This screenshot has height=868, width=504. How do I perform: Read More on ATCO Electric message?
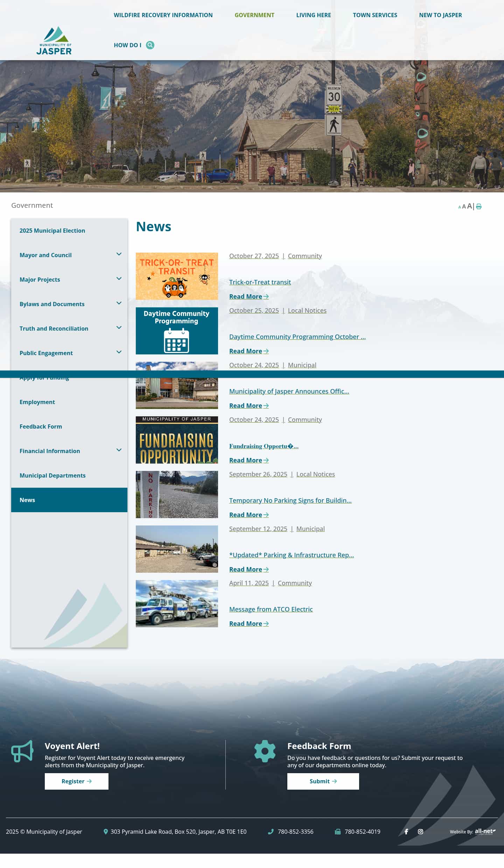pyautogui.click(x=249, y=623)
